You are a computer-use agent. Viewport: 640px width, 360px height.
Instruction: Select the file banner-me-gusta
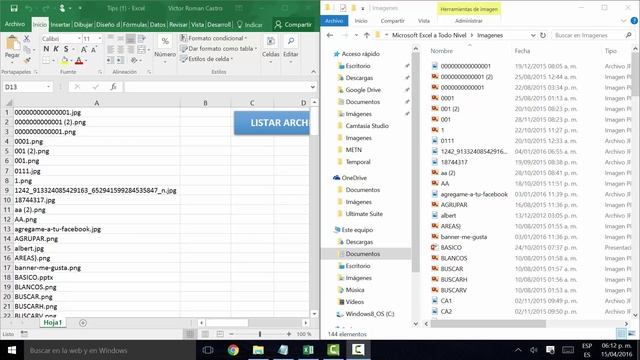(x=464, y=237)
